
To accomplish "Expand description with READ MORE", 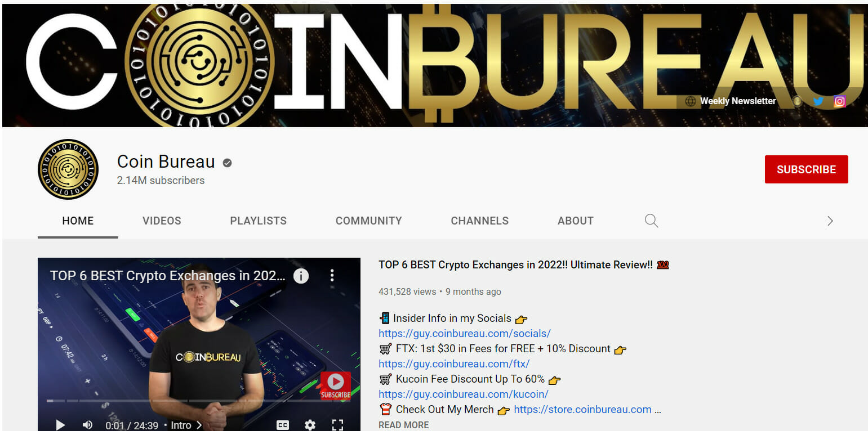I will pyautogui.click(x=403, y=425).
